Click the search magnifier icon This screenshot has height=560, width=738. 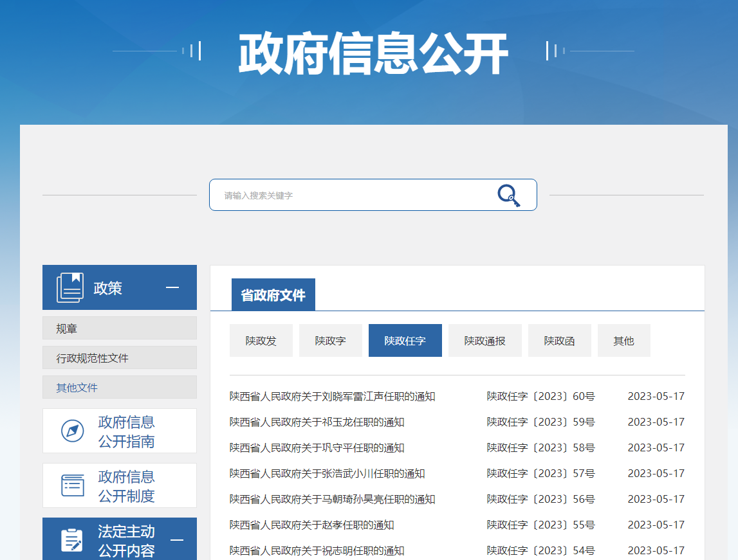(x=509, y=195)
